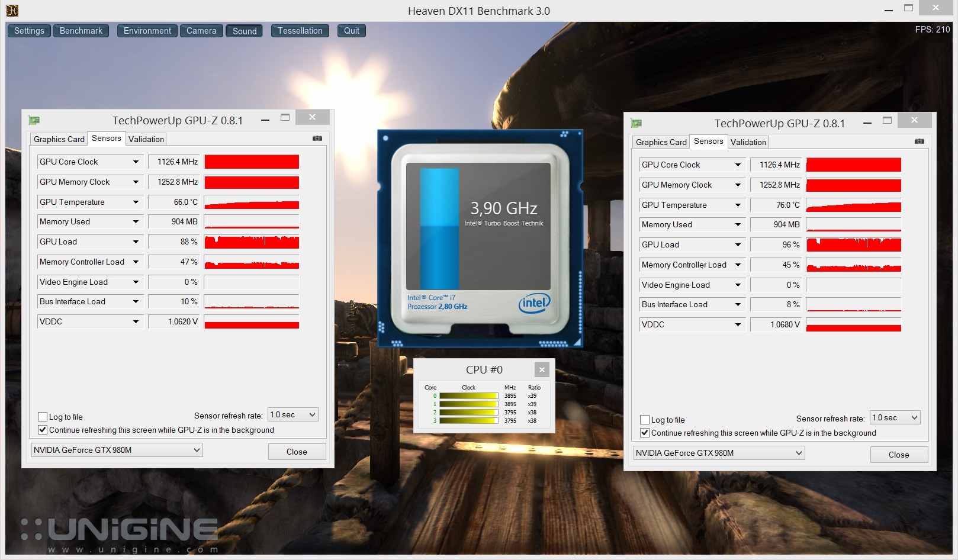Image resolution: width=958 pixels, height=560 pixels.
Task: Click GPU Temperature graph in right GPU-Z
Action: [854, 205]
